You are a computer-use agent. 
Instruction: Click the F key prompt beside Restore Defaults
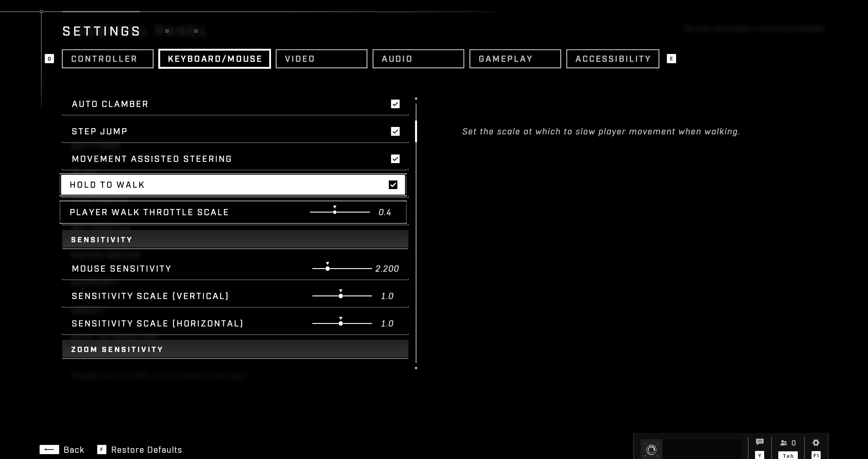(102, 449)
